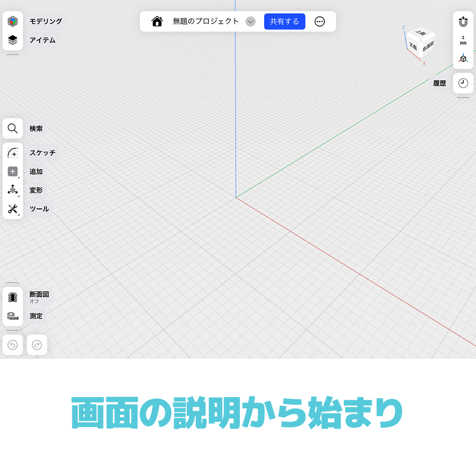This screenshot has width=476, height=476.
Task: Switch view projection cube icon
Action: pos(463,58)
